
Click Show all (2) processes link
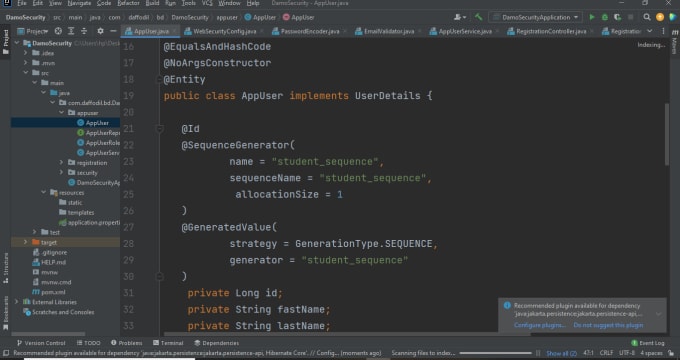click(x=562, y=353)
